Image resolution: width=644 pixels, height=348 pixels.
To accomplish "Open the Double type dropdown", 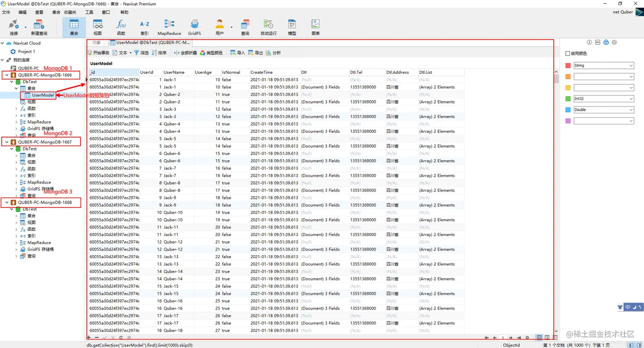I will click(604, 110).
